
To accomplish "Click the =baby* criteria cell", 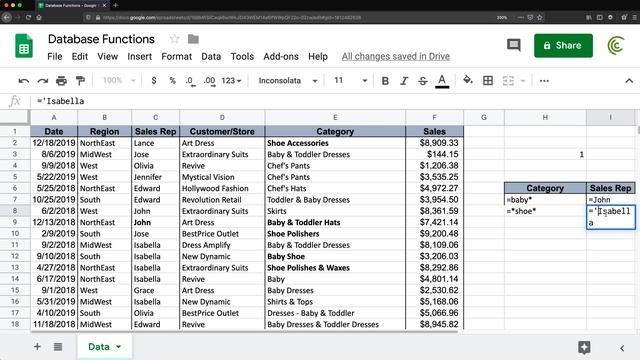I will [545, 200].
